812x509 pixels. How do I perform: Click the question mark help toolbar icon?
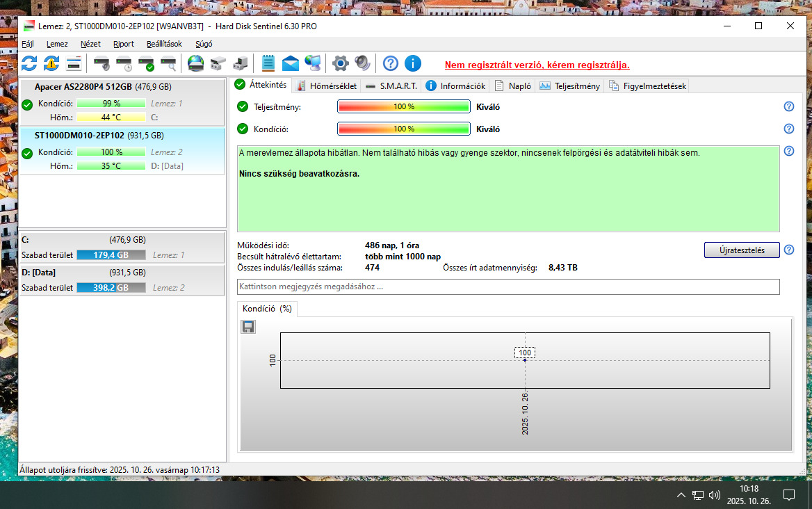(x=391, y=64)
